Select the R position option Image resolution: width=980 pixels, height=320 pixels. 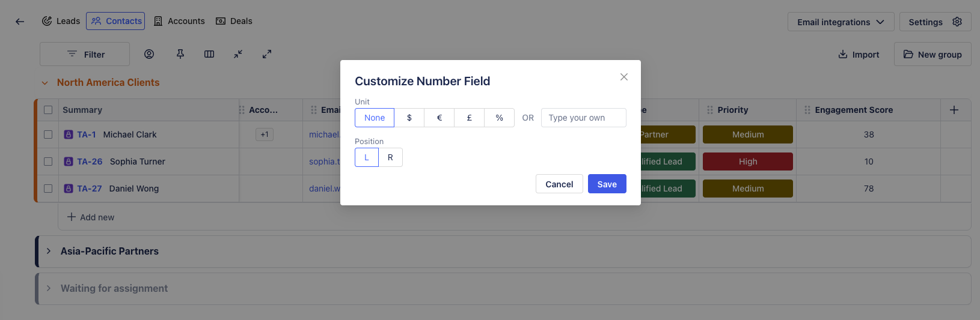point(390,157)
